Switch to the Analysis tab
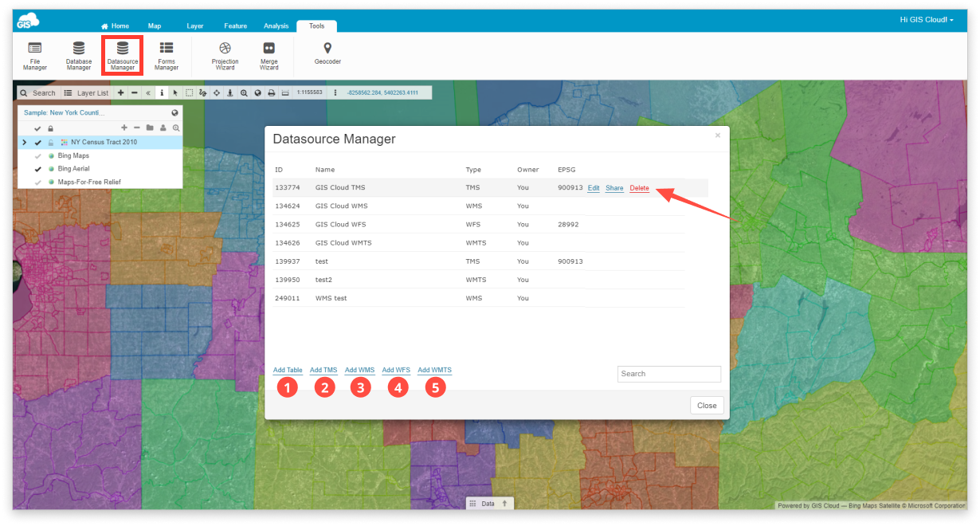The width and height of the screenshot is (980, 526). [276, 26]
